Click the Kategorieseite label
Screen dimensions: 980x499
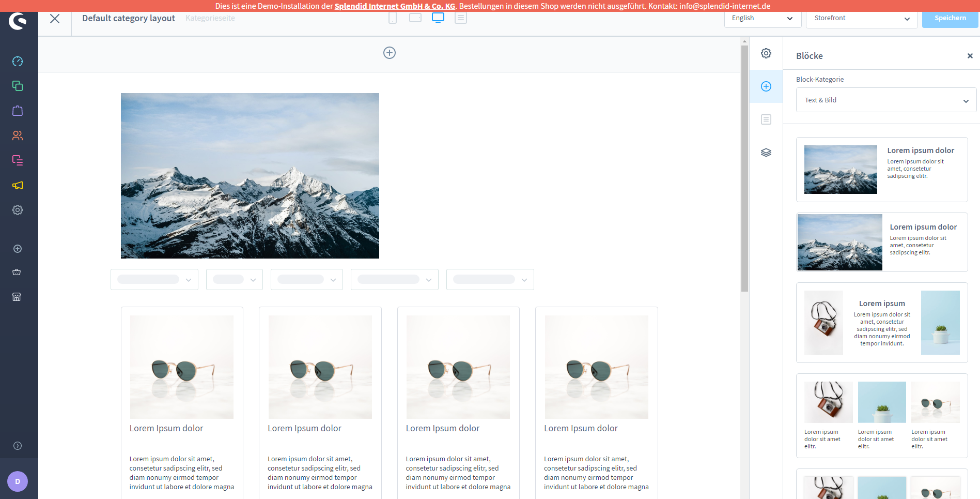pos(210,18)
